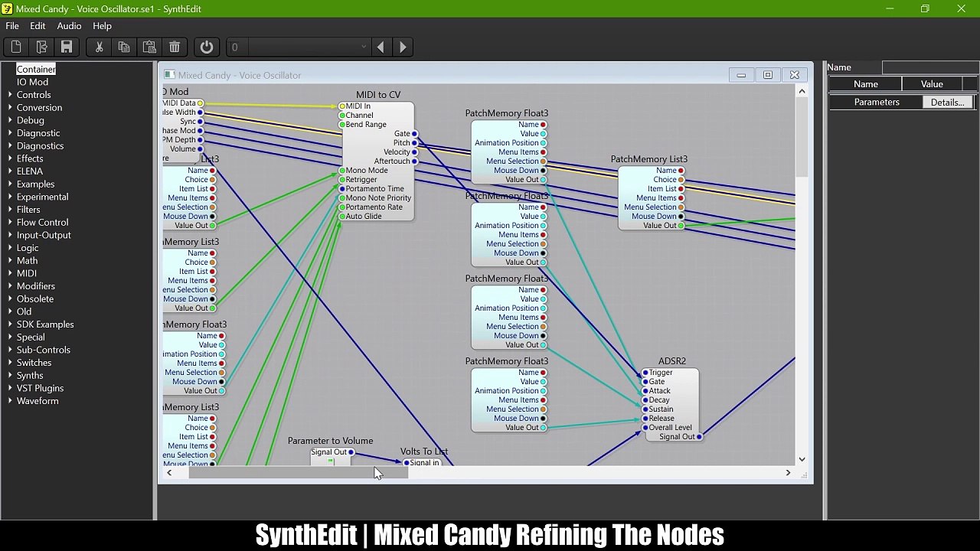Save the project using the floppy icon

pyautogui.click(x=67, y=47)
